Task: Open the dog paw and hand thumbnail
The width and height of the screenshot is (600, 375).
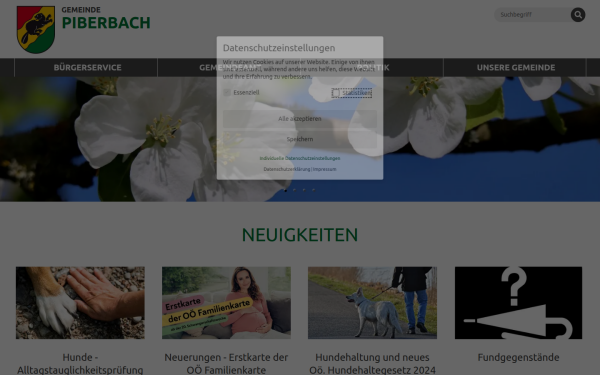Action: point(80,303)
